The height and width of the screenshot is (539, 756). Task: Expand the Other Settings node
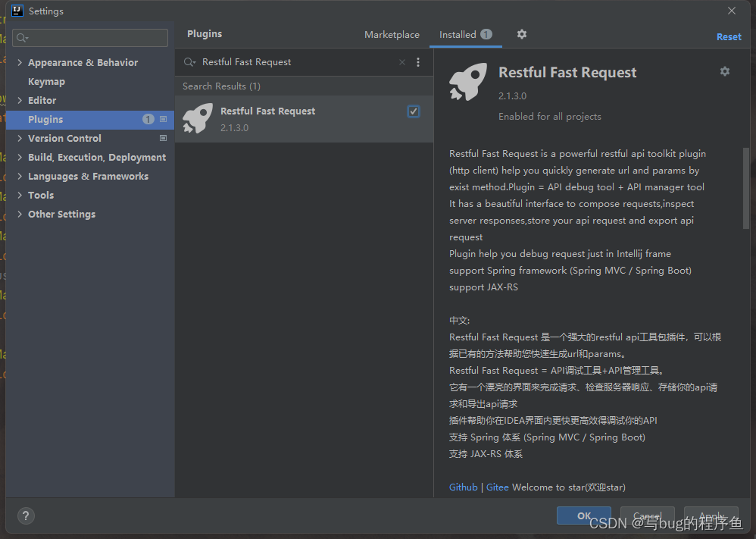tap(20, 214)
